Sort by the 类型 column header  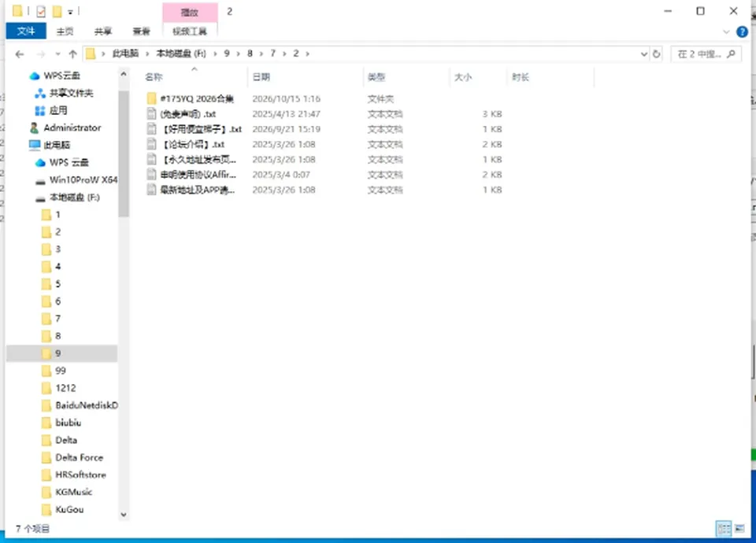tap(376, 77)
